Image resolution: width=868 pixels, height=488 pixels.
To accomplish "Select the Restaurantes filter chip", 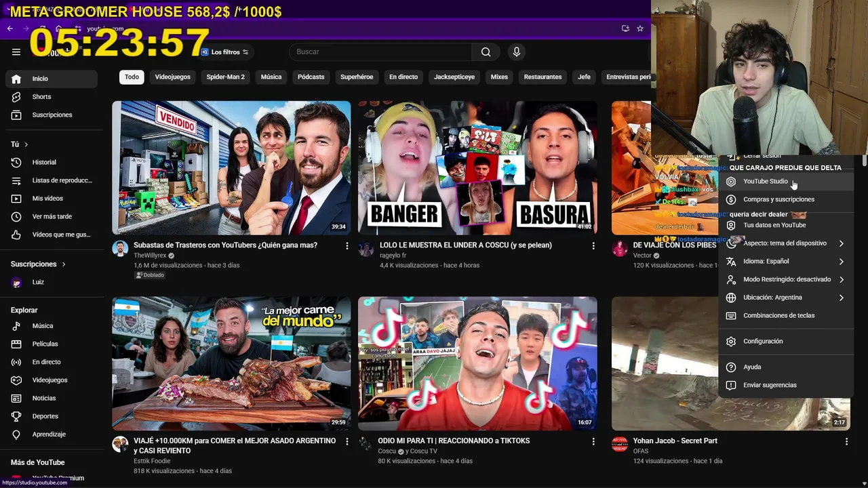I will coord(542,77).
